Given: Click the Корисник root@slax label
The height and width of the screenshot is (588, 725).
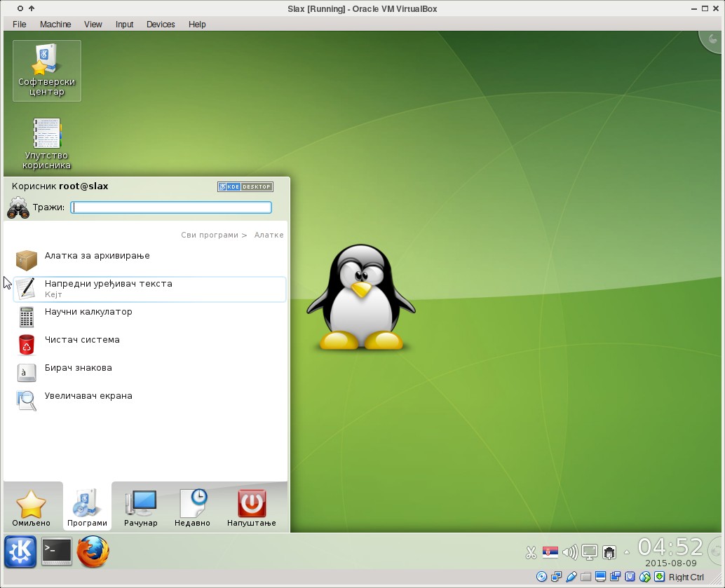Looking at the screenshot, I should click(x=60, y=186).
